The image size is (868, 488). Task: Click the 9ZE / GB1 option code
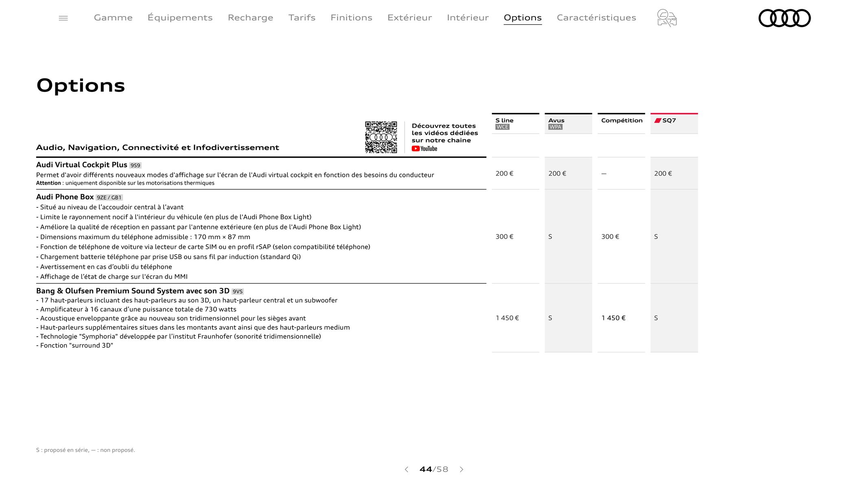click(109, 198)
